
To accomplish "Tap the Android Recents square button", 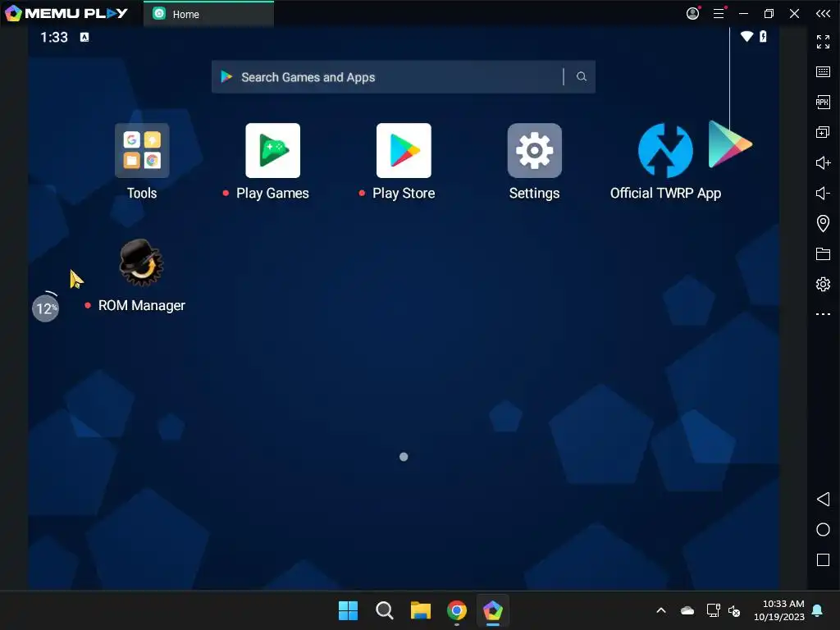I will click(x=823, y=559).
